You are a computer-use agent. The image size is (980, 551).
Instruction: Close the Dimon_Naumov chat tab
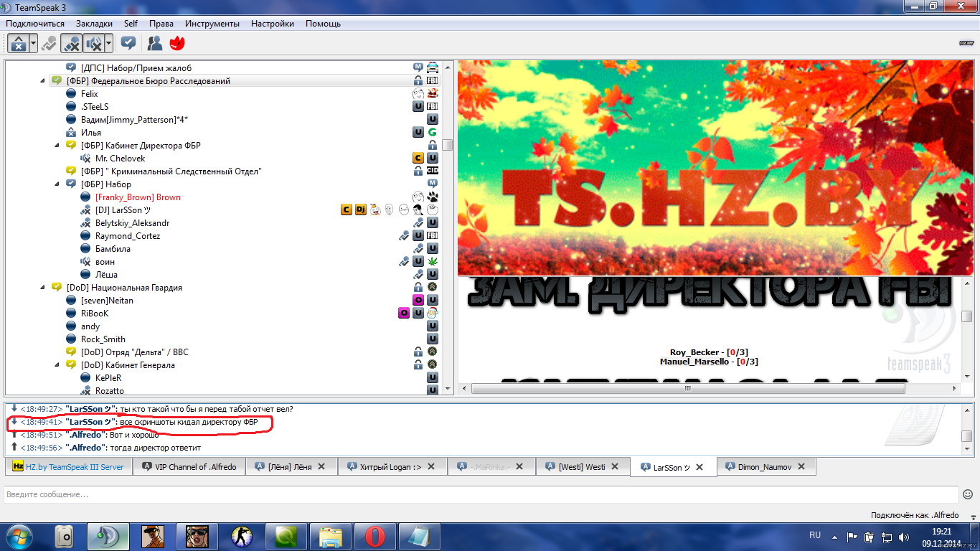[x=801, y=467]
